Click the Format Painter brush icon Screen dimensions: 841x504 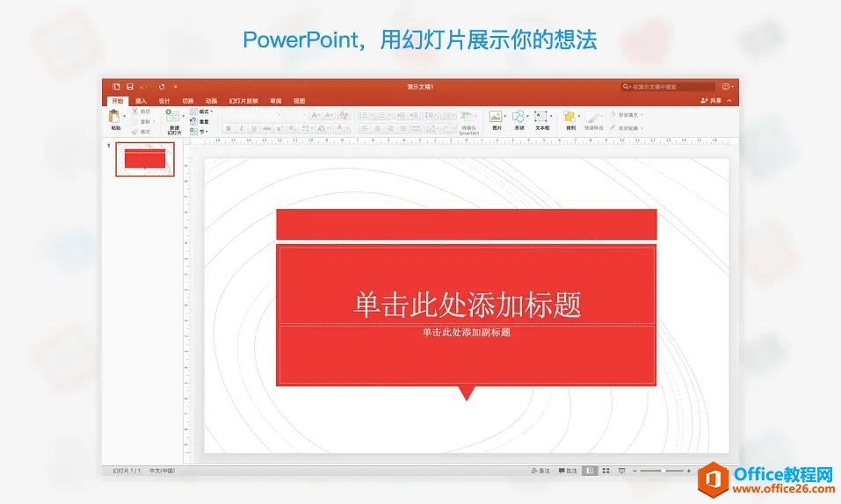point(135,132)
